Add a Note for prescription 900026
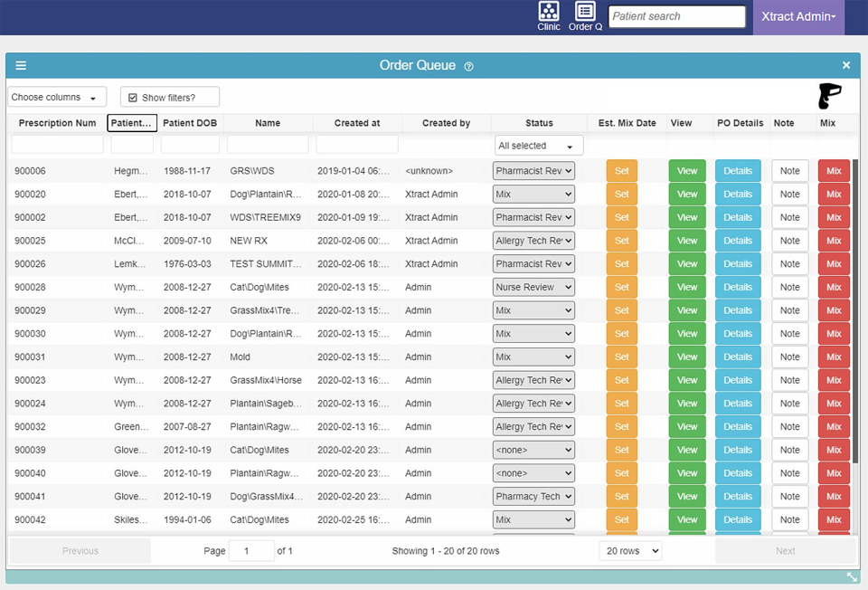 (x=789, y=263)
